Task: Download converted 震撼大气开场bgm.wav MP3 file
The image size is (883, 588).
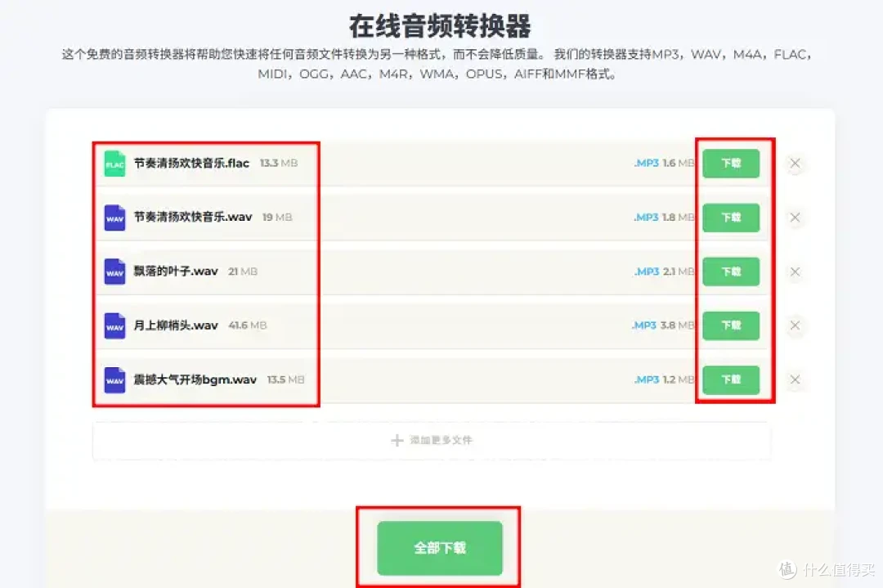Action: point(731,379)
